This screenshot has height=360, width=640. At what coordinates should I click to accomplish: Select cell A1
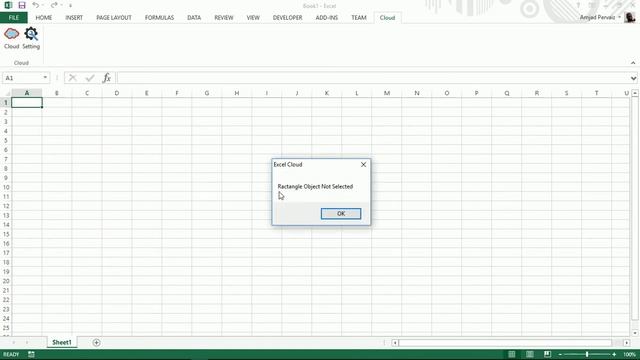[x=27, y=102]
